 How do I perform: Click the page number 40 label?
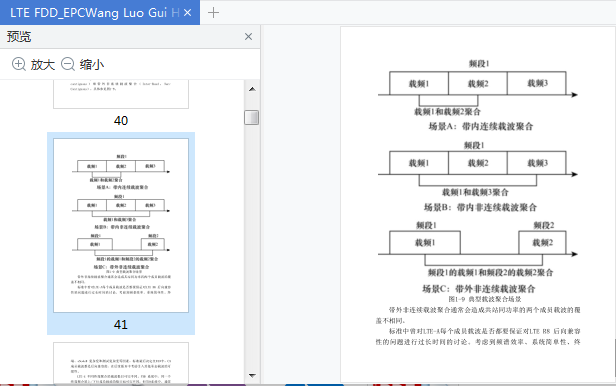(x=121, y=121)
